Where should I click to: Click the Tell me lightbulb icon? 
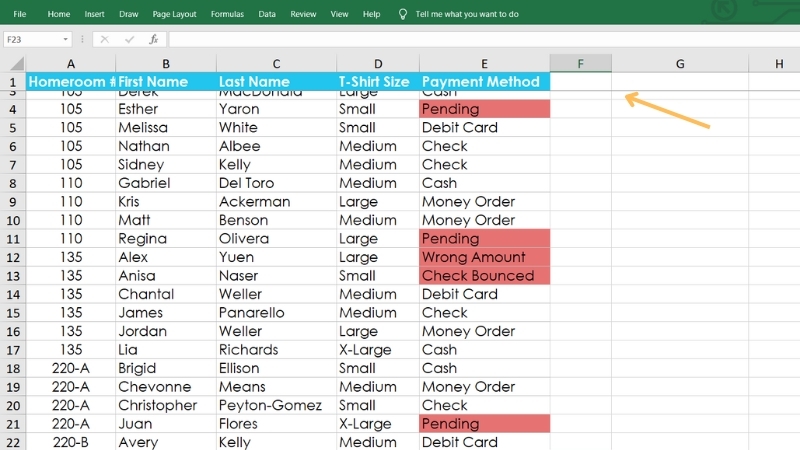click(403, 14)
